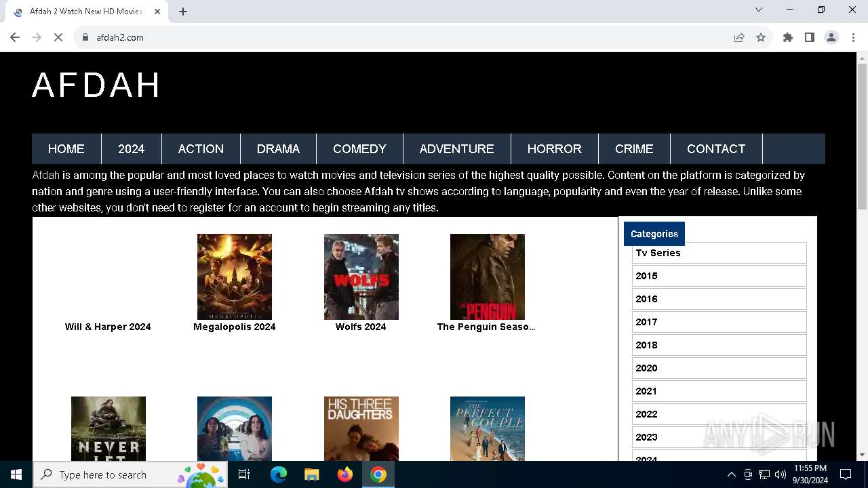Open the DRAMA genre menu
868x488 pixels.
278,149
